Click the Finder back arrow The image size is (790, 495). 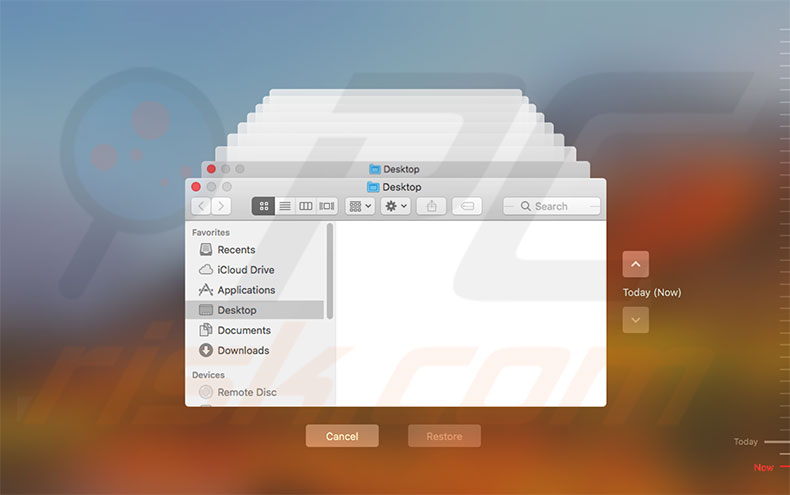point(202,206)
